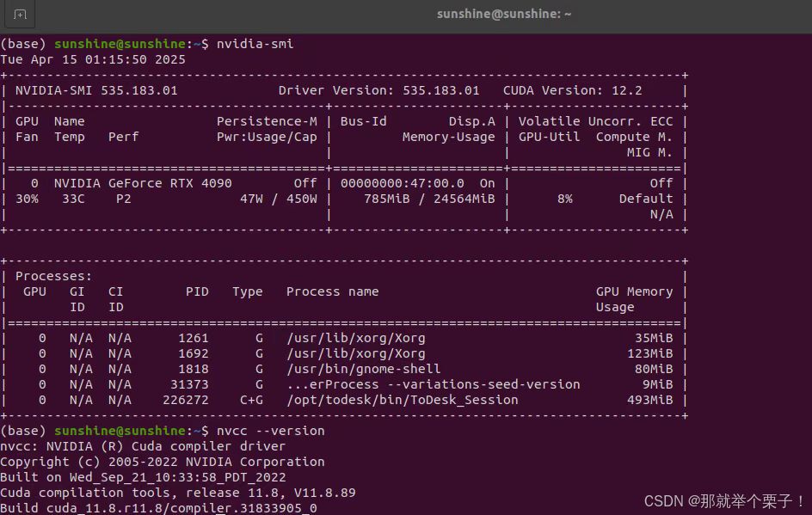The height and width of the screenshot is (515, 812).
Task: Click power usage 47W / 450W
Action: 279,199
